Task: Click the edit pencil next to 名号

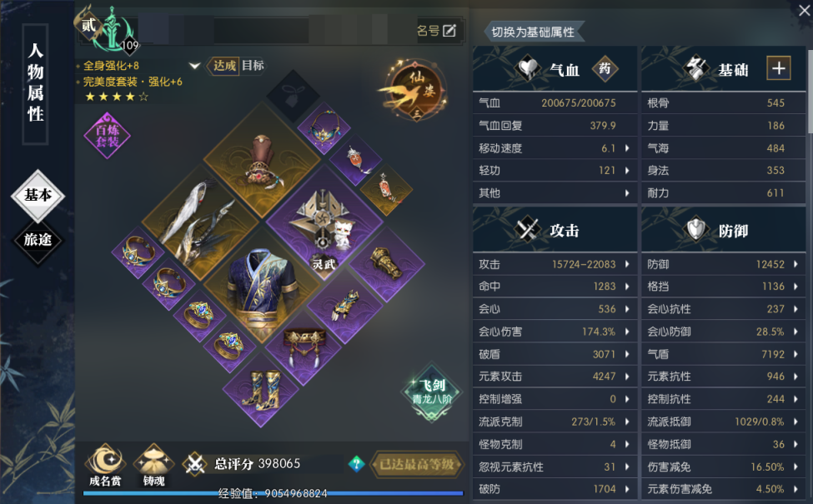Action: click(449, 31)
